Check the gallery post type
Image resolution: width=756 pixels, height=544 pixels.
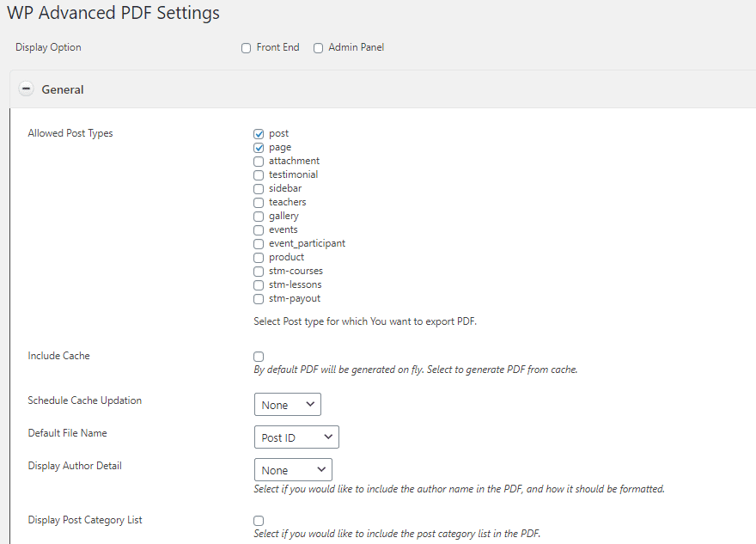pyautogui.click(x=259, y=216)
